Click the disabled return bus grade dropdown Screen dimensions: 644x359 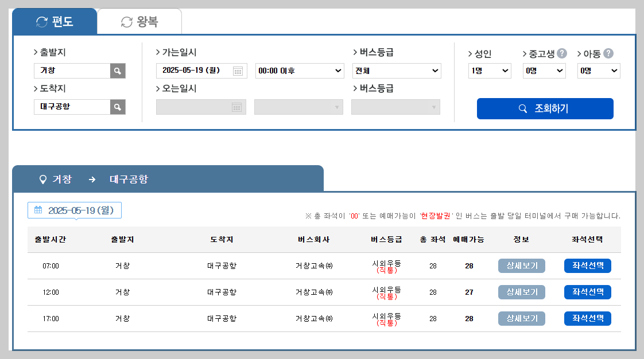pyautogui.click(x=395, y=107)
